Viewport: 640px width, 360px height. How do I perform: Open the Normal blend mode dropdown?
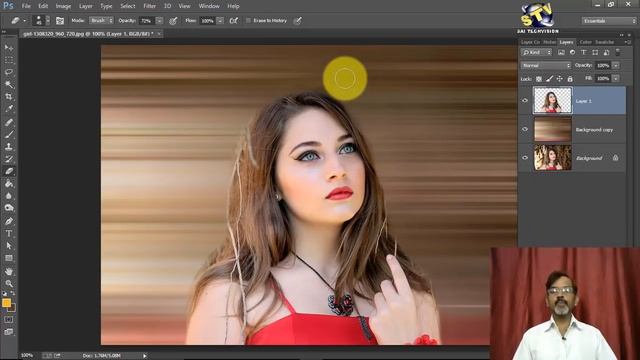(x=546, y=65)
